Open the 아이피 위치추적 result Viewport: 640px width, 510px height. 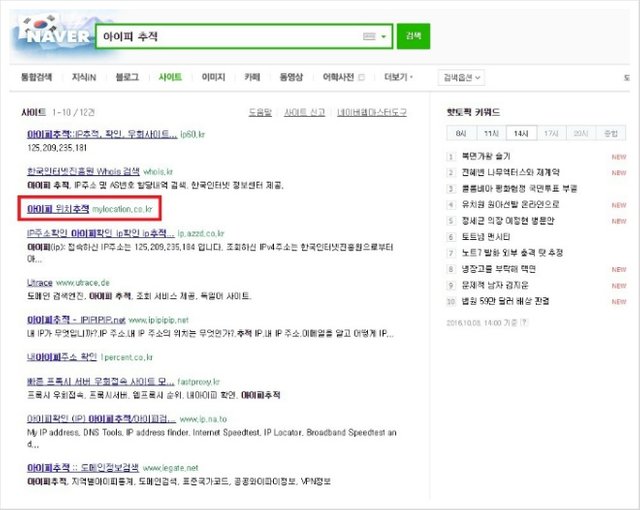click(58, 208)
